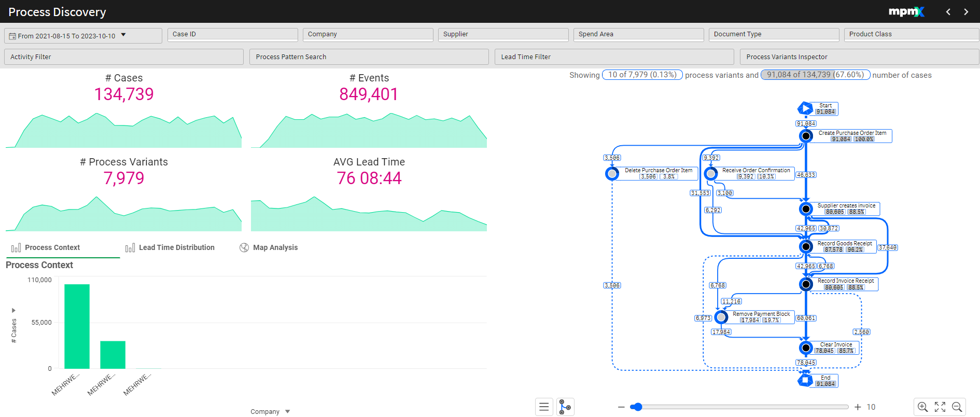
Task: Fit process map to screen
Action: [x=940, y=407]
